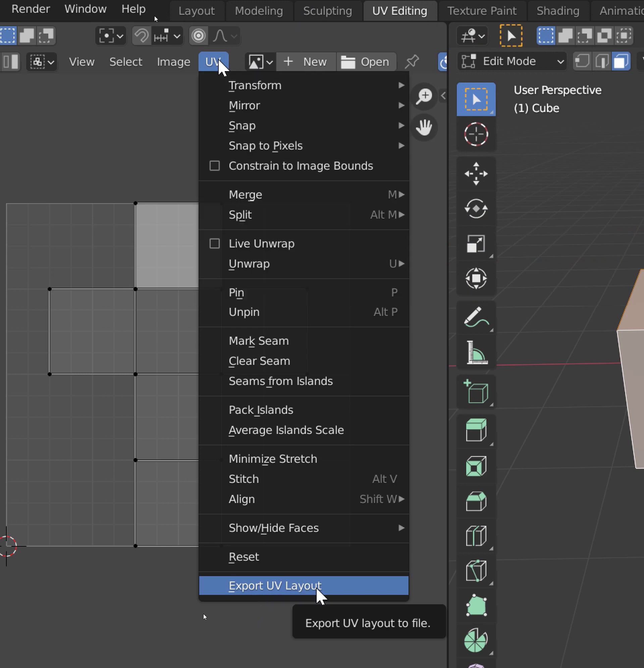Viewport: 644px width, 668px height.
Task: Select the Move tool in 3D viewport toolbar
Action: pos(476,174)
